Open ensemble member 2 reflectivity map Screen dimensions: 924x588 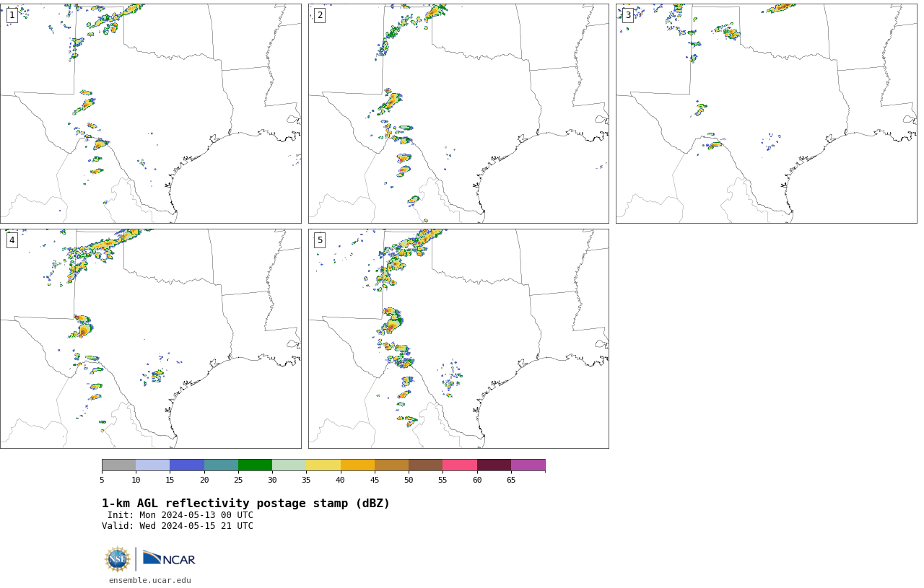(x=458, y=113)
